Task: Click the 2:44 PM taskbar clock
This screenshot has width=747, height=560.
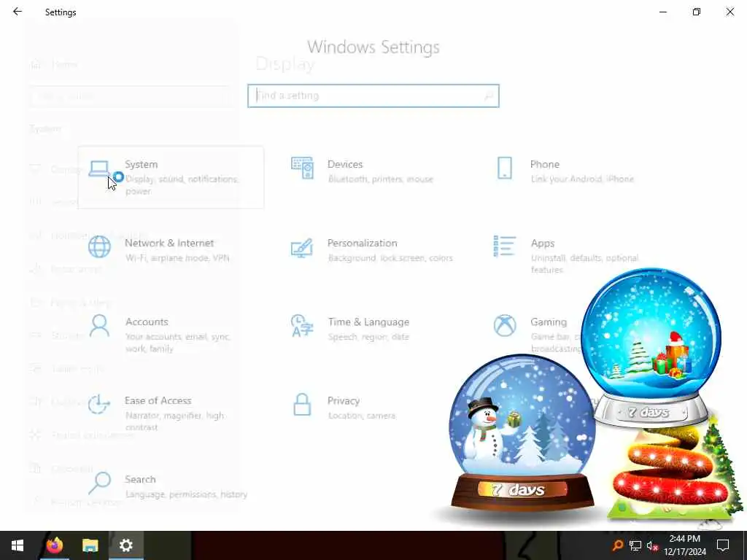Action: [684, 539]
